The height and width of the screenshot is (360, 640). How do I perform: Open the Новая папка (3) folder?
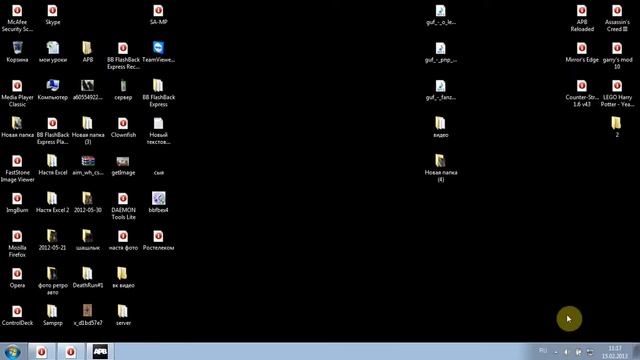[87, 131]
